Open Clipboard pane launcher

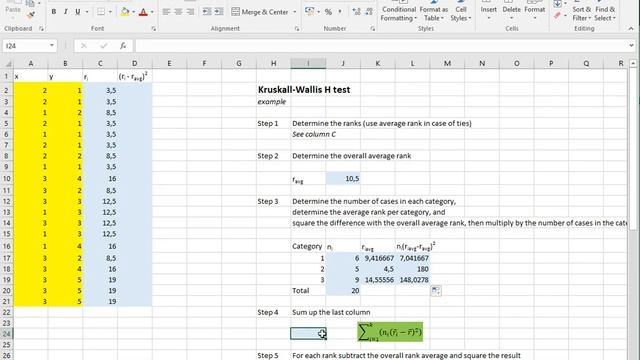point(41,29)
